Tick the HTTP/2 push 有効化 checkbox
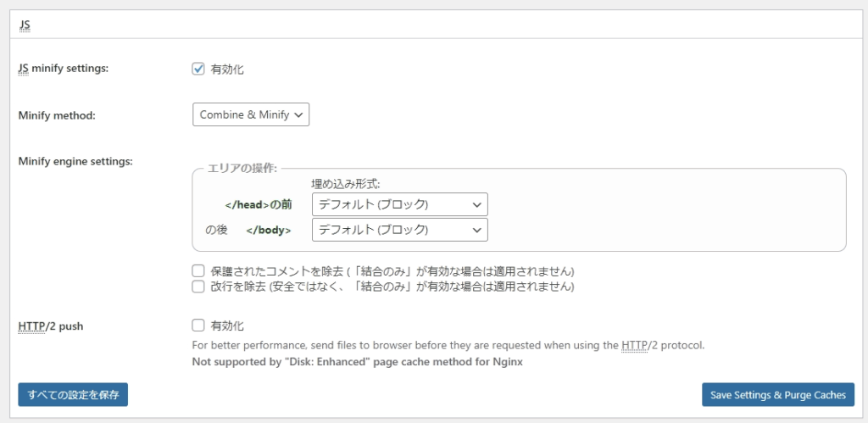The width and height of the screenshot is (868, 423). click(198, 325)
